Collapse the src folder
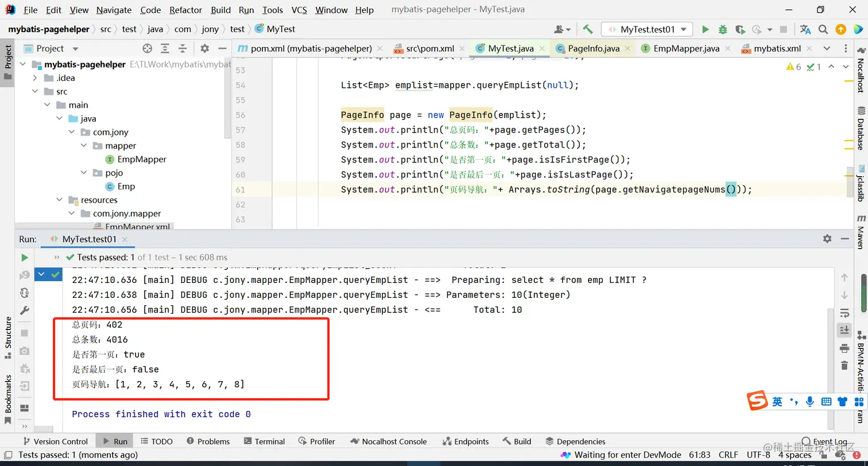Viewport: 868px width, 466px height. pyautogui.click(x=36, y=91)
